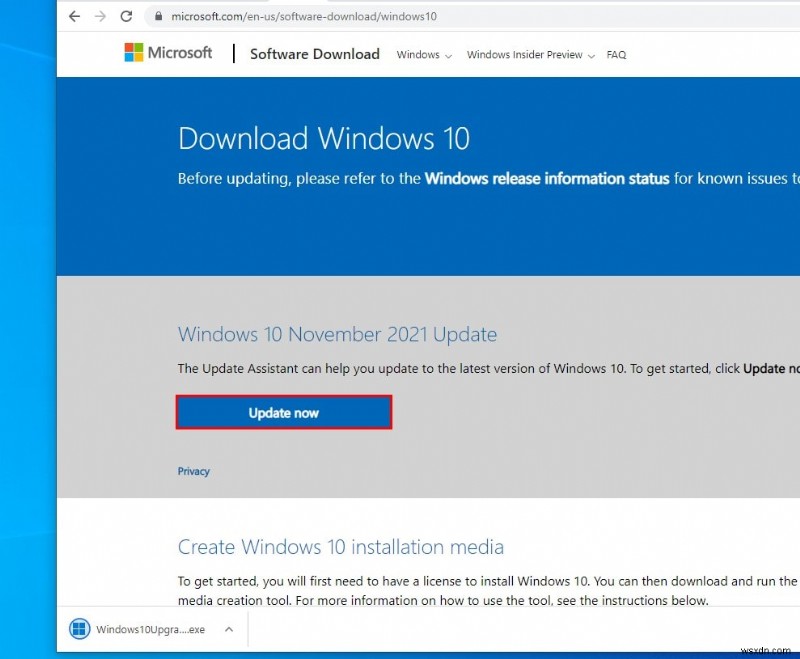Reload the page using the refresh icon
Image resolution: width=800 pixels, height=659 pixels.
[124, 16]
